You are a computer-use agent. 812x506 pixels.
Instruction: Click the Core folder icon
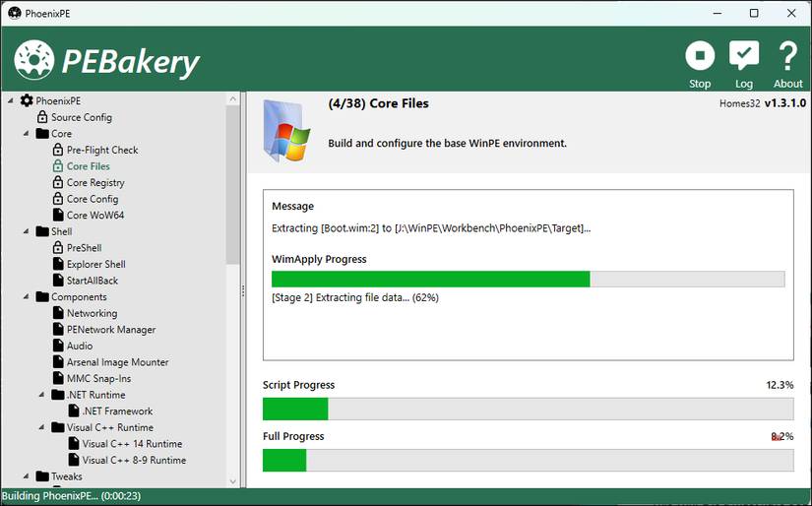[42, 134]
